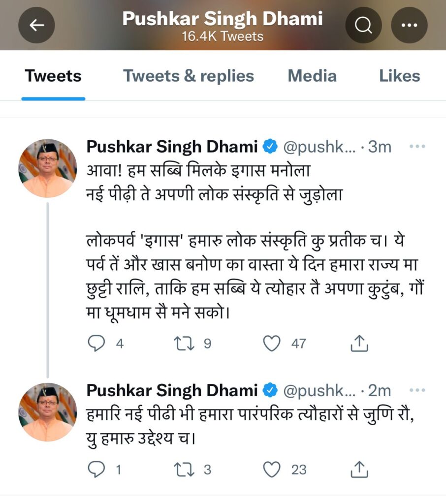Tap the first tweet's profile avatar
Image resolution: width=446 pixels, height=504 pixels.
[x=48, y=168]
